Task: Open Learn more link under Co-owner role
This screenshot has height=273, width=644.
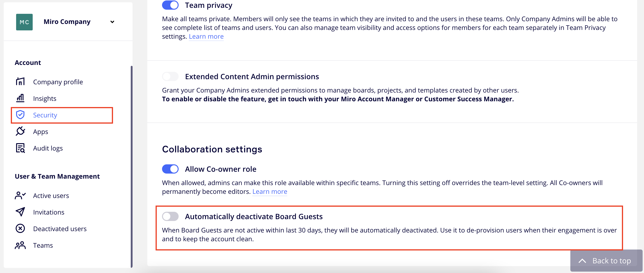Action: click(270, 192)
